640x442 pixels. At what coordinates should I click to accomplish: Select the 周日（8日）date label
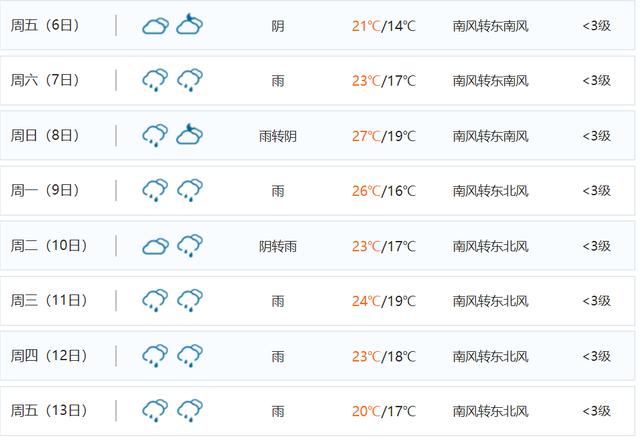pyautogui.click(x=45, y=135)
